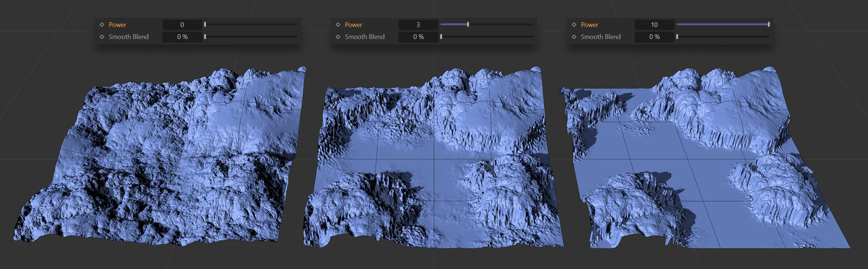
Task: Click the Power slider handle set at 0
Action: coord(205,24)
